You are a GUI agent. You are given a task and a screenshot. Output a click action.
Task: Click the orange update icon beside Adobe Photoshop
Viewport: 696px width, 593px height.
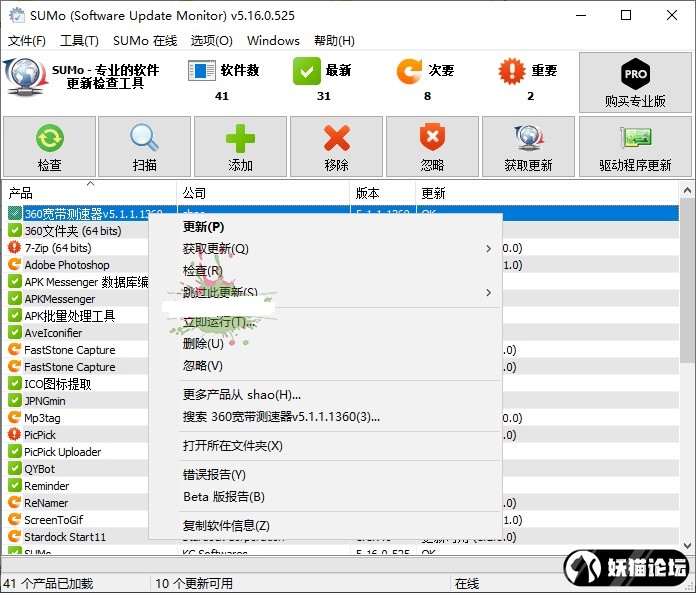[x=15, y=265]
